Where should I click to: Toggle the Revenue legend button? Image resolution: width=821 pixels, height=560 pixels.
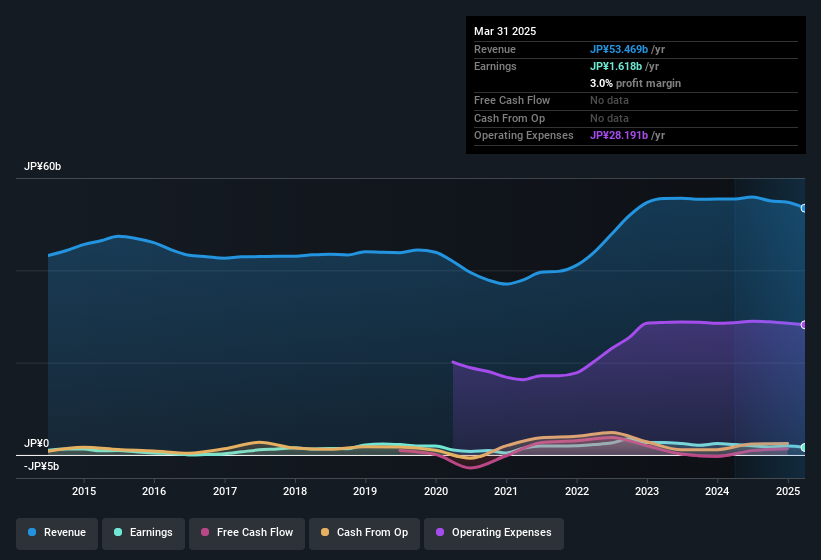(x=57, y=533)
